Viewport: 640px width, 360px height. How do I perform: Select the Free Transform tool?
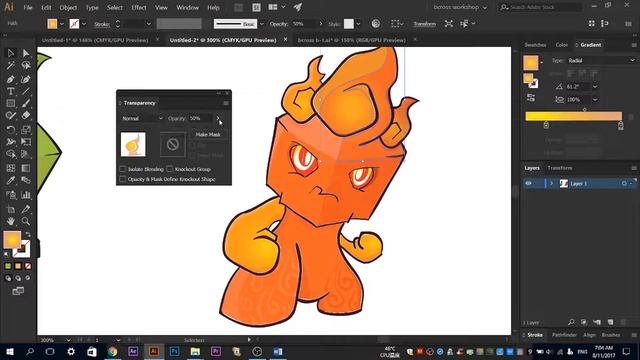(26, 142)
